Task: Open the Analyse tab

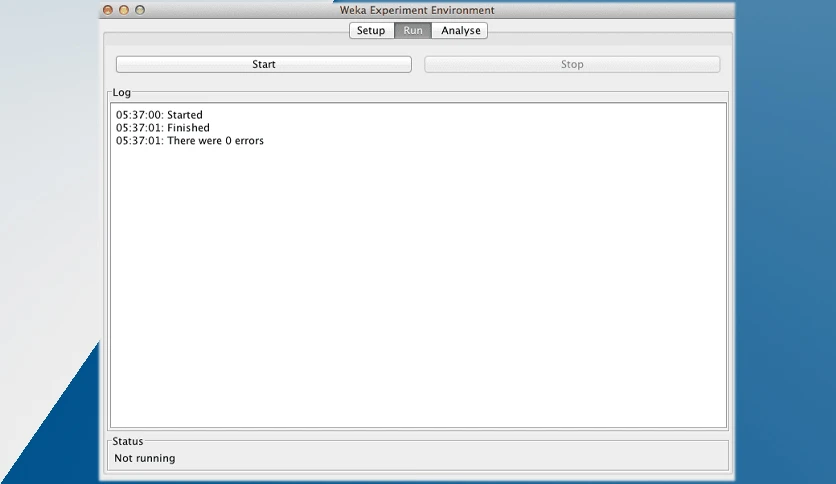Action: tap(460, 30)
